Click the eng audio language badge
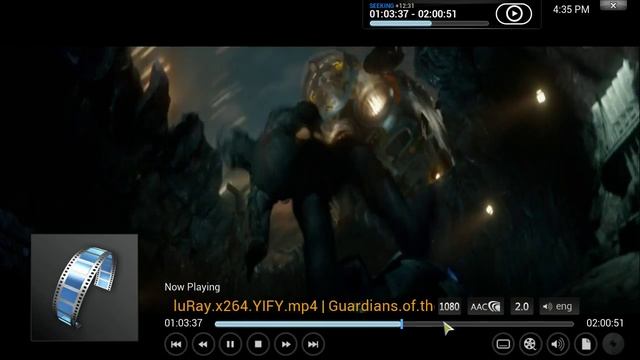 [559, 307]
